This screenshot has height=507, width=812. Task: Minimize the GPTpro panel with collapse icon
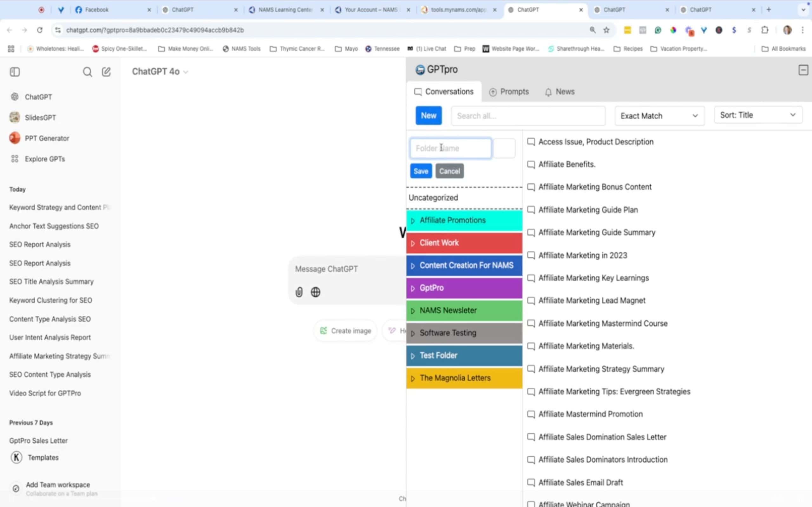803,70
